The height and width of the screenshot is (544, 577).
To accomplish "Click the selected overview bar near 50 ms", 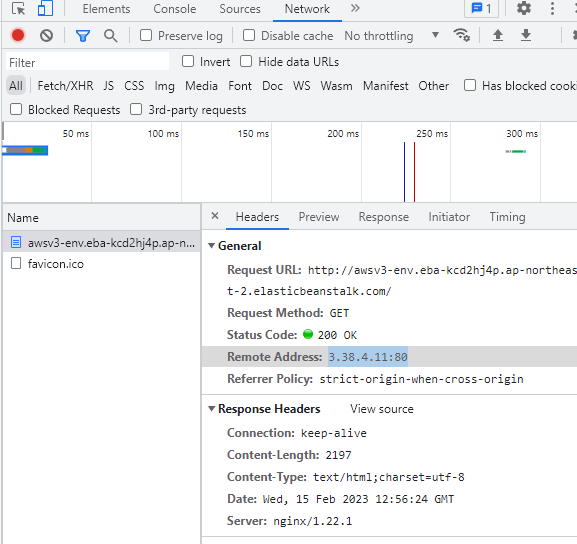I will pos(25,150).
